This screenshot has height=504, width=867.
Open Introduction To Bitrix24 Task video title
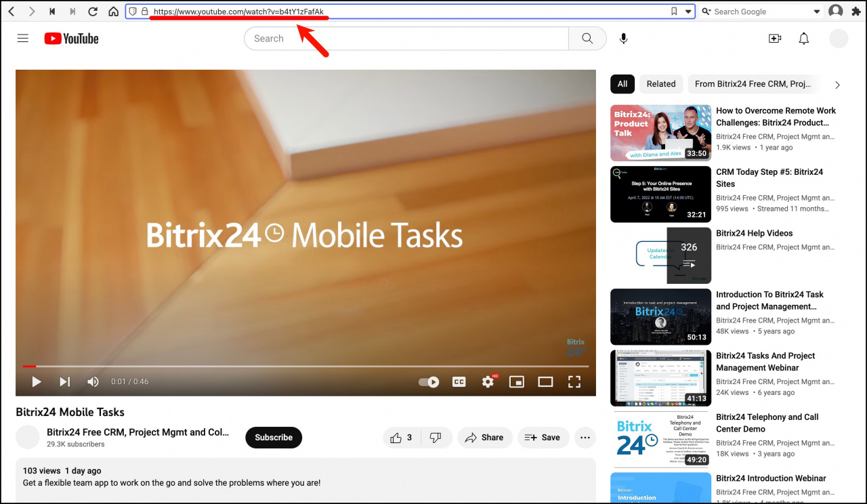770,301
